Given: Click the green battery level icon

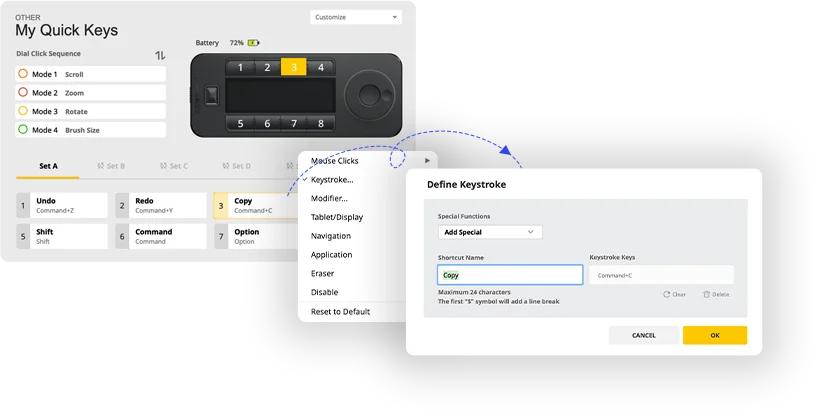Looking at the screenshot, I should coord(253,44).
